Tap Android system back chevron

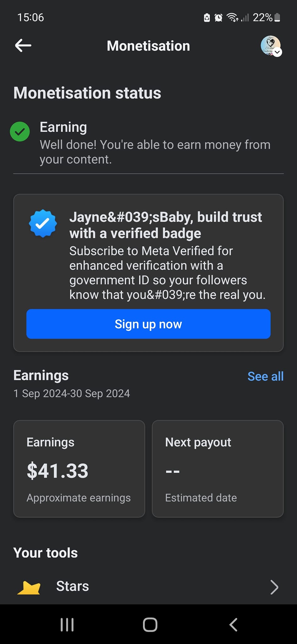point(233,625)
